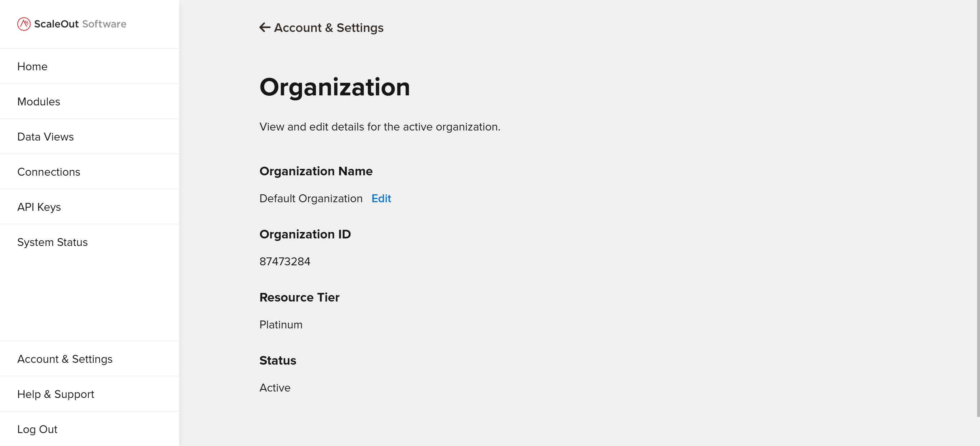Image resolution: width=980 pixels, height=446 pixels.
Task: Open Help & Support
Action: pos(90,394)
